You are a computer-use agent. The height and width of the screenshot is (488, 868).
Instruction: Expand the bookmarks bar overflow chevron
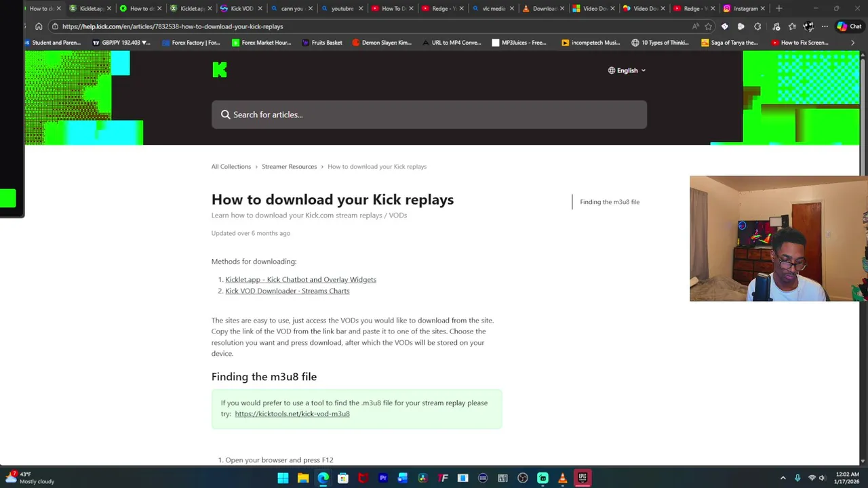[853, 42]
